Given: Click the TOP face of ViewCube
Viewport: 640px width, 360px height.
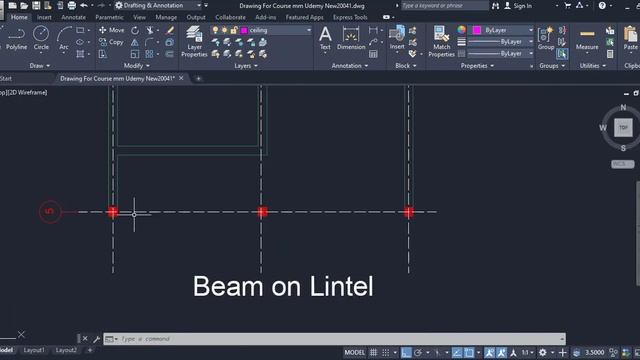Looking at the screenshot, I should click(x=623, y=127).
